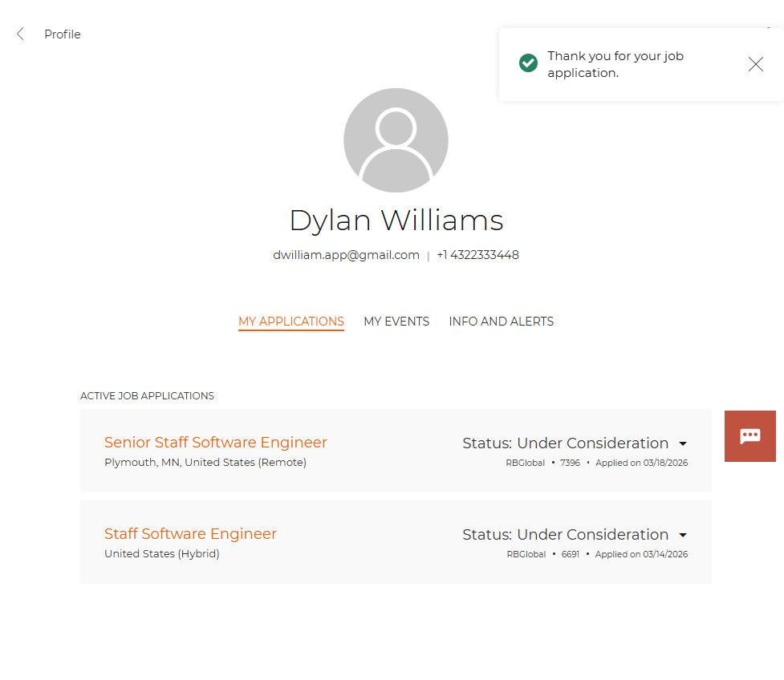784x680 pixels.
Task: Click the gray profile avatar picture
Action: [396, 140]
